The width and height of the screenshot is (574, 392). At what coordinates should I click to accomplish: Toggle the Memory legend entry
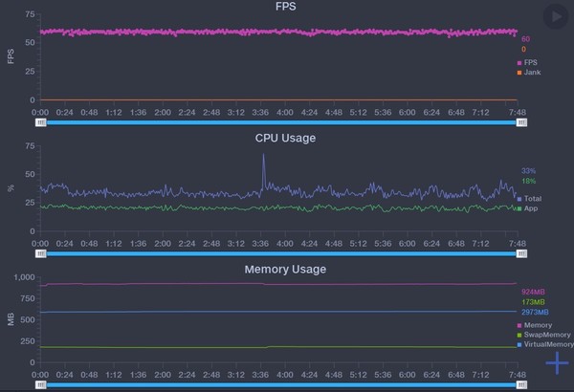pyautogui.click(x=535, y=325)
